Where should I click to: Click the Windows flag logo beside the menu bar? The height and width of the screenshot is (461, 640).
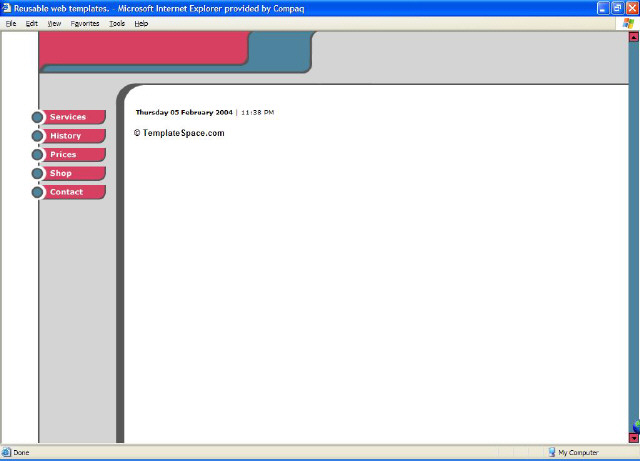click(x=627, y=23)
